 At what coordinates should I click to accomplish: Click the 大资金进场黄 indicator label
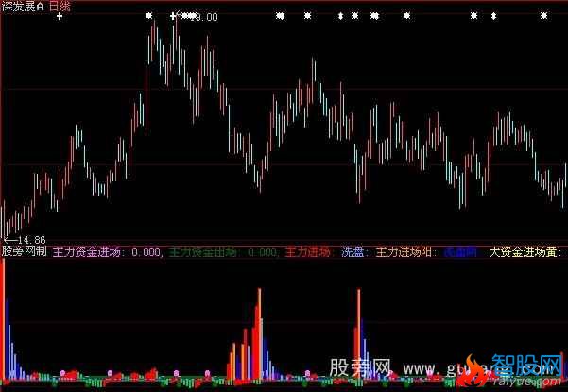point(523,251)
